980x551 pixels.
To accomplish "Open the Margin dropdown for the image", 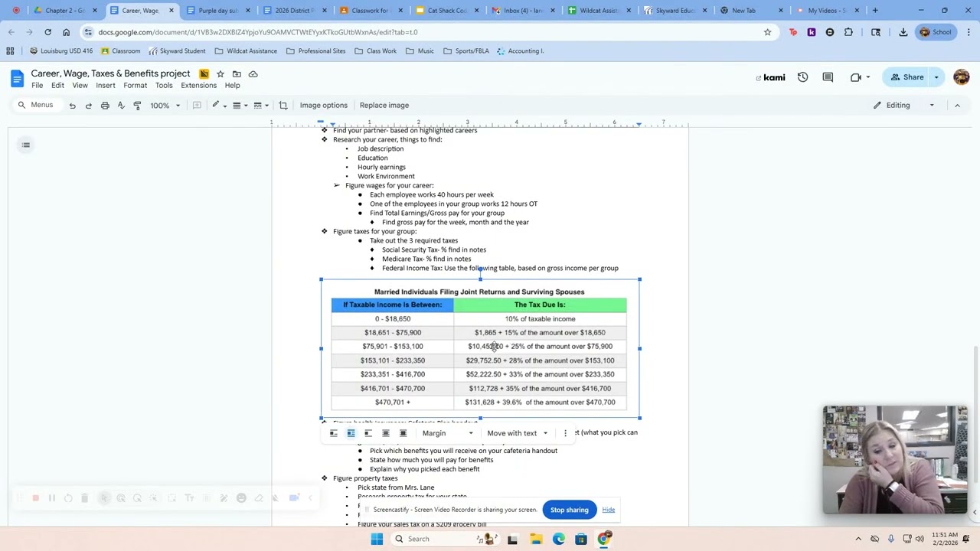I will tap(448, 433).
